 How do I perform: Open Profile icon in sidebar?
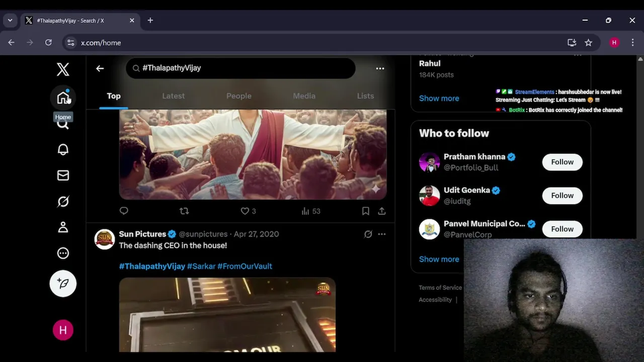[63, 227]
